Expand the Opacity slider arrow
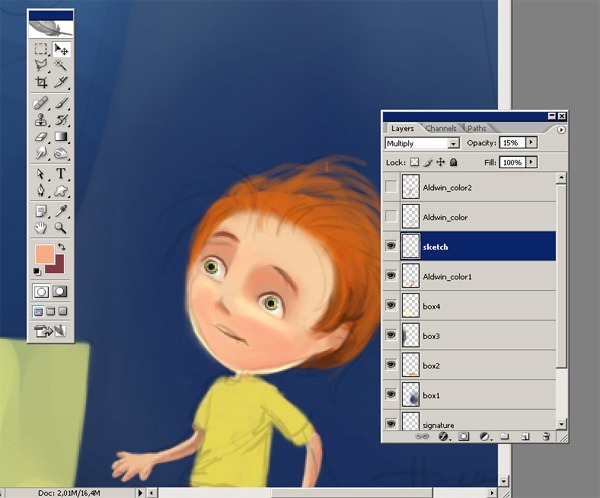The image size is (600, 498). coord(531,144)
